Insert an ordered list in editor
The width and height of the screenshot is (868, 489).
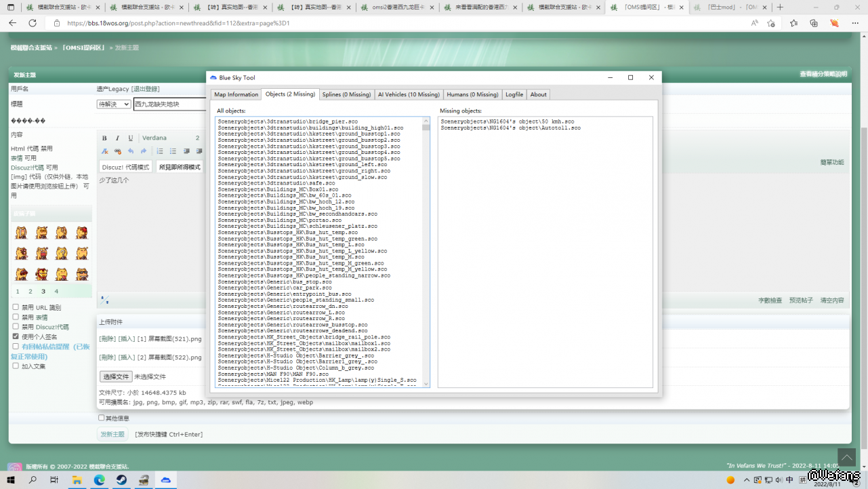[160, 151]
